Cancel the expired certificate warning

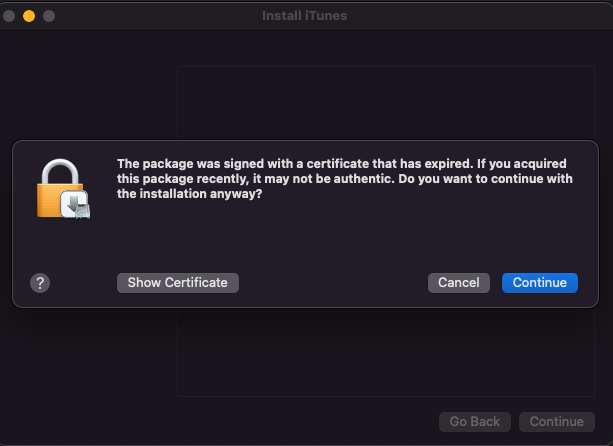[459, 283]
